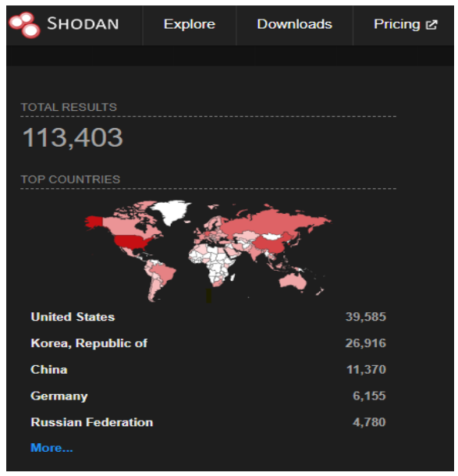Viewport: 458px width, 476px height.
Task: Click the Shodan logo icon
Action: pos(25,25)
